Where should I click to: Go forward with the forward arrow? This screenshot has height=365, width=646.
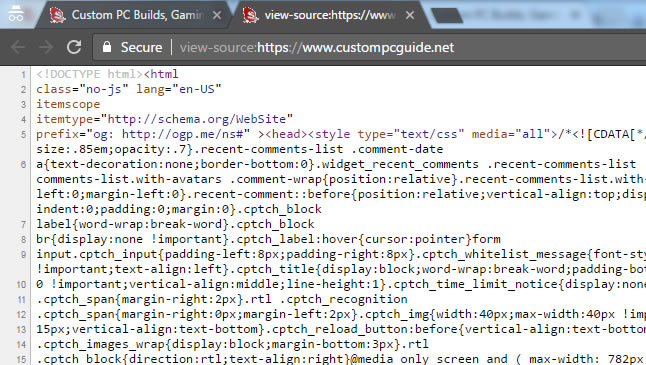[x=46, y=47]
